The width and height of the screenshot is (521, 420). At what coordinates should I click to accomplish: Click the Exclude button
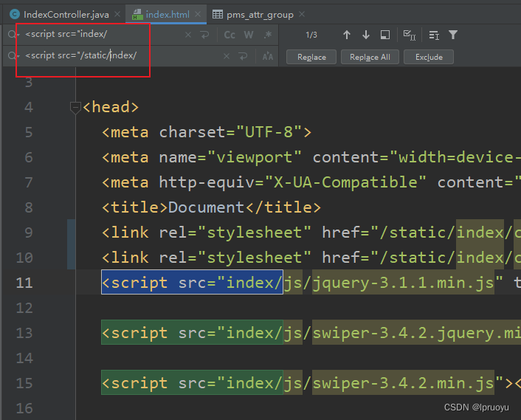[429, 57]
